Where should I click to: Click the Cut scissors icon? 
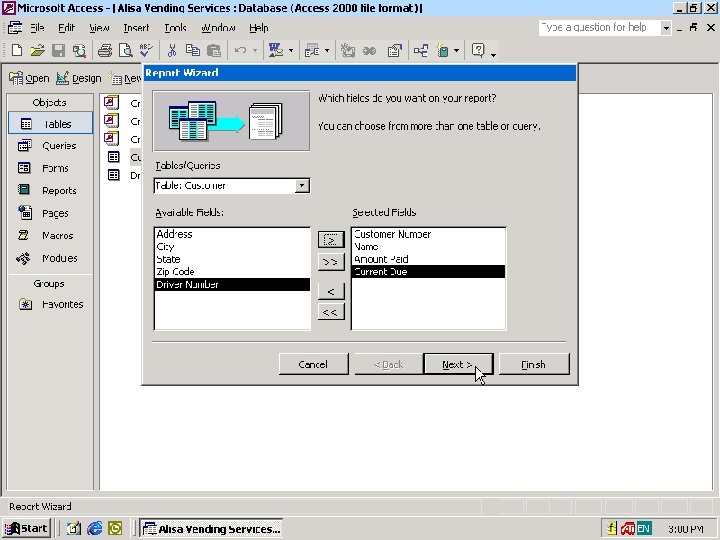coord(172,50)
